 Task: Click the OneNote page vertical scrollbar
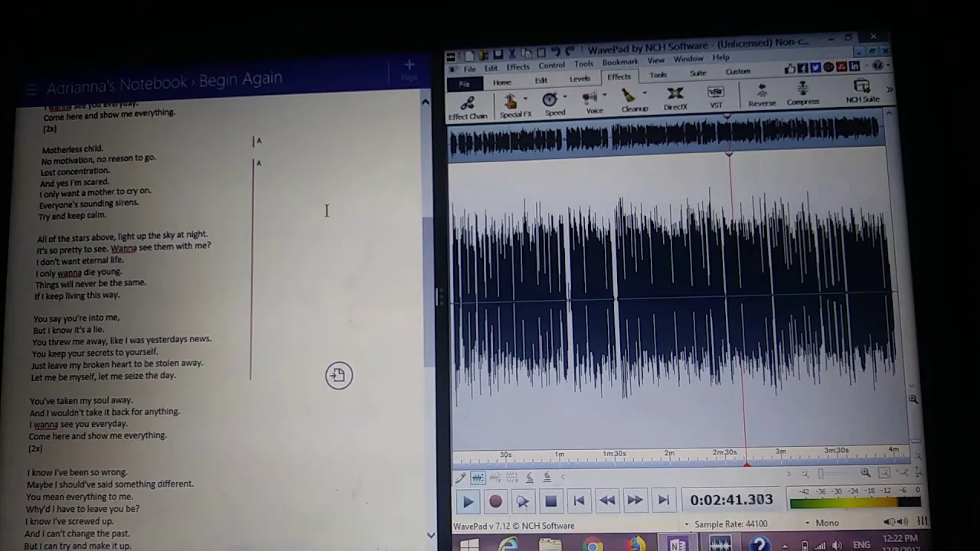[427, 318]
